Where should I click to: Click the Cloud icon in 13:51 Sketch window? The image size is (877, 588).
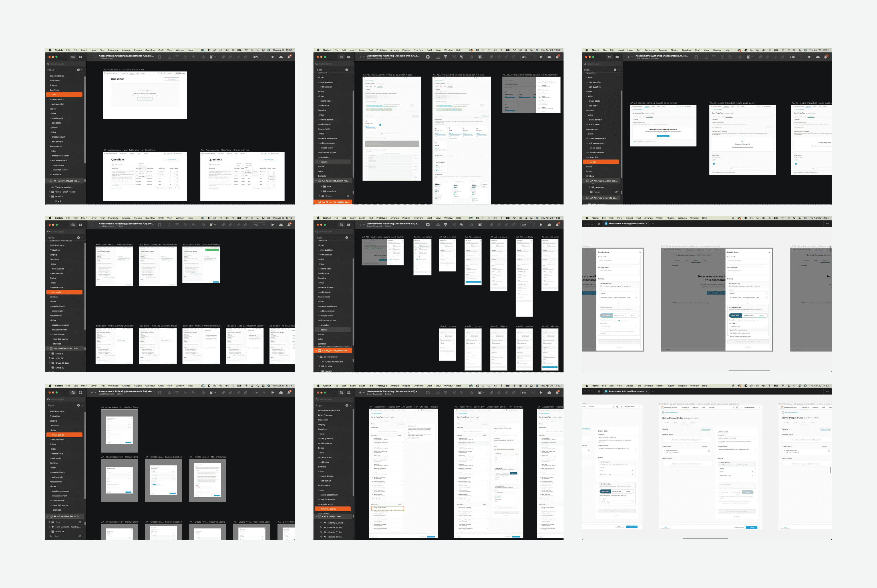818,57
